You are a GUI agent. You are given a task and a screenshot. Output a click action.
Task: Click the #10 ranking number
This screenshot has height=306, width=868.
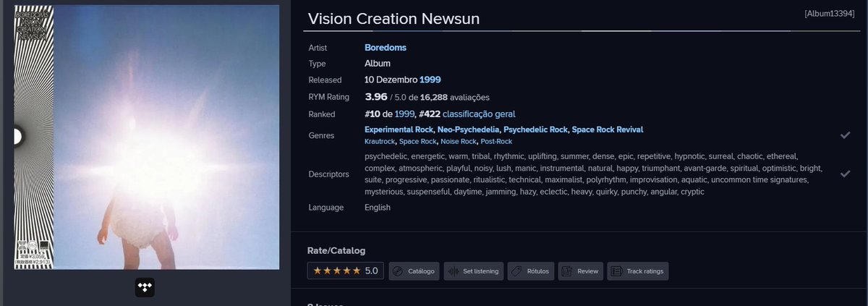pos(373,114)
